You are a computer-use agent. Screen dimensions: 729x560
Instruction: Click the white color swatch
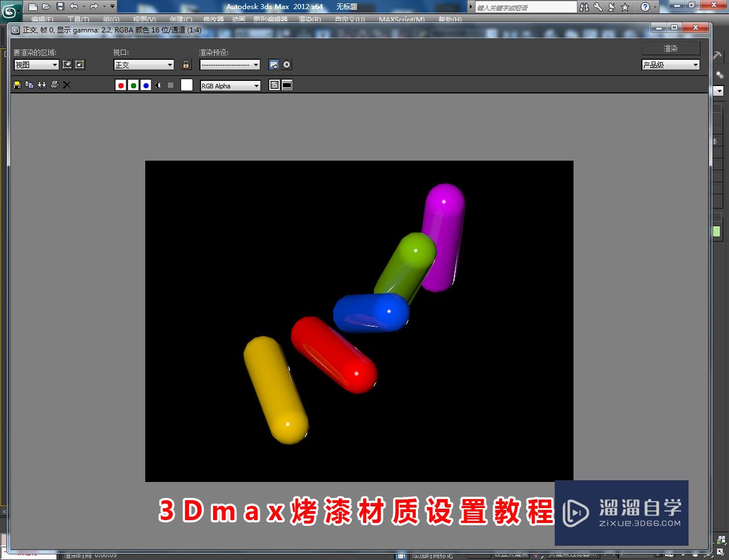click(187, 85)
